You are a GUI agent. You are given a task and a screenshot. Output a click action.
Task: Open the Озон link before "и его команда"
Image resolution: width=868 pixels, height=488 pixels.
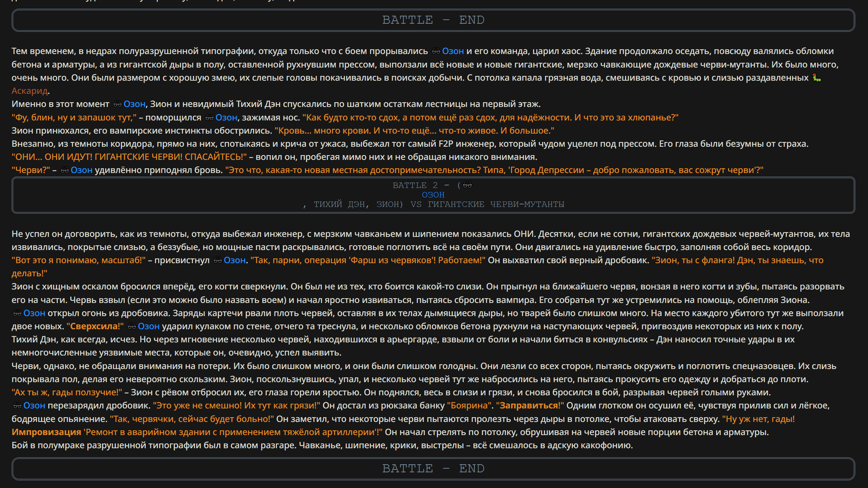453,51
